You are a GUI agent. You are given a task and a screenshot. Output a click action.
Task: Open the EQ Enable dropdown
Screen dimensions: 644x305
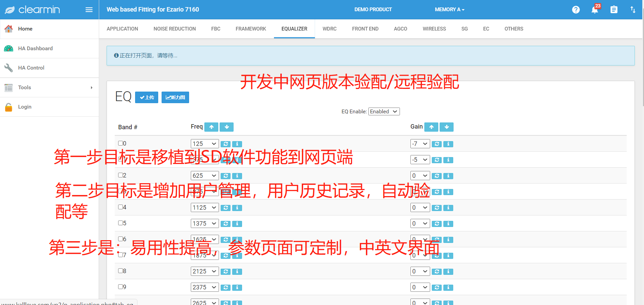(x=384, y=112)
